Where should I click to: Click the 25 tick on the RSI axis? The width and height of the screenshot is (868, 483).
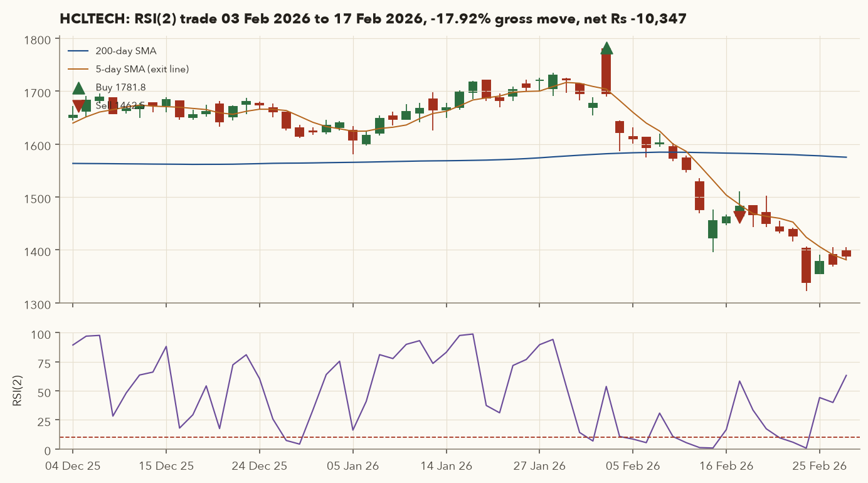[45, 421]
